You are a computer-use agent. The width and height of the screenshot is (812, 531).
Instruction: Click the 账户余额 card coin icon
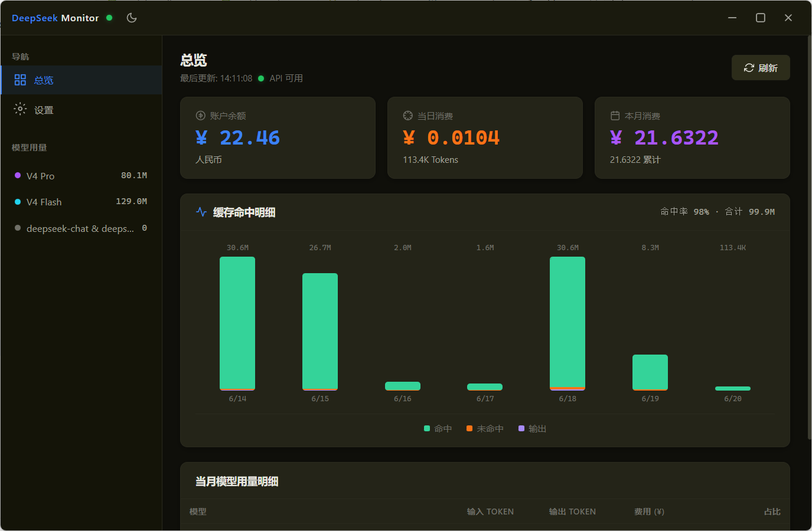click(x=200, y=116)
